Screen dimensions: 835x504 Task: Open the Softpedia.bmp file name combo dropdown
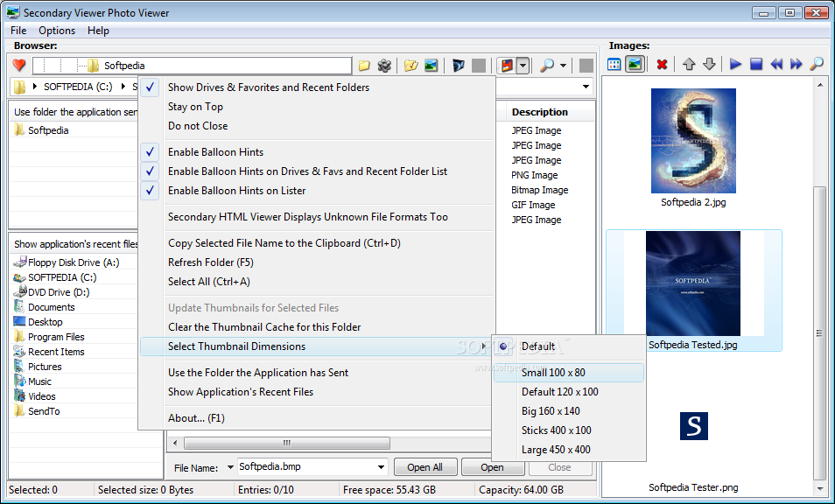tap(381, 467)
